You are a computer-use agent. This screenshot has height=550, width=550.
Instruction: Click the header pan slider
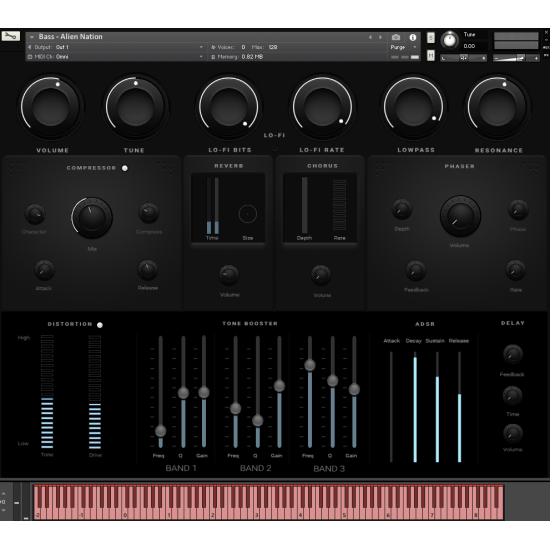(463, 58)
